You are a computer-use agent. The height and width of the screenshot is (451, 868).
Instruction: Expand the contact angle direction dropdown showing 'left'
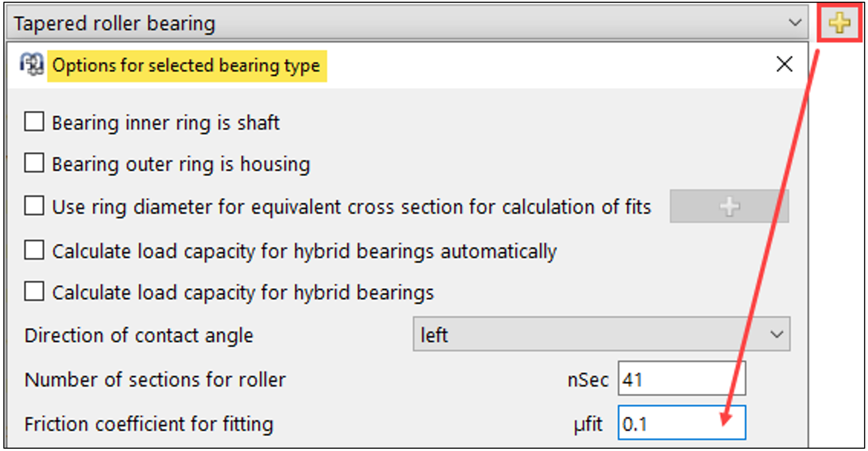[x=601, y=334]
